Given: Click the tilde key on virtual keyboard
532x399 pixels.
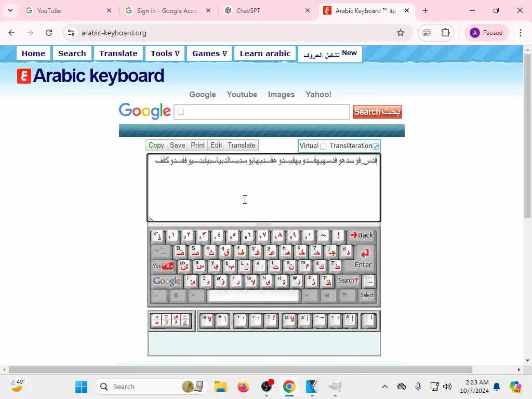Looking at the screenshot, I should [x=323, y=235].
